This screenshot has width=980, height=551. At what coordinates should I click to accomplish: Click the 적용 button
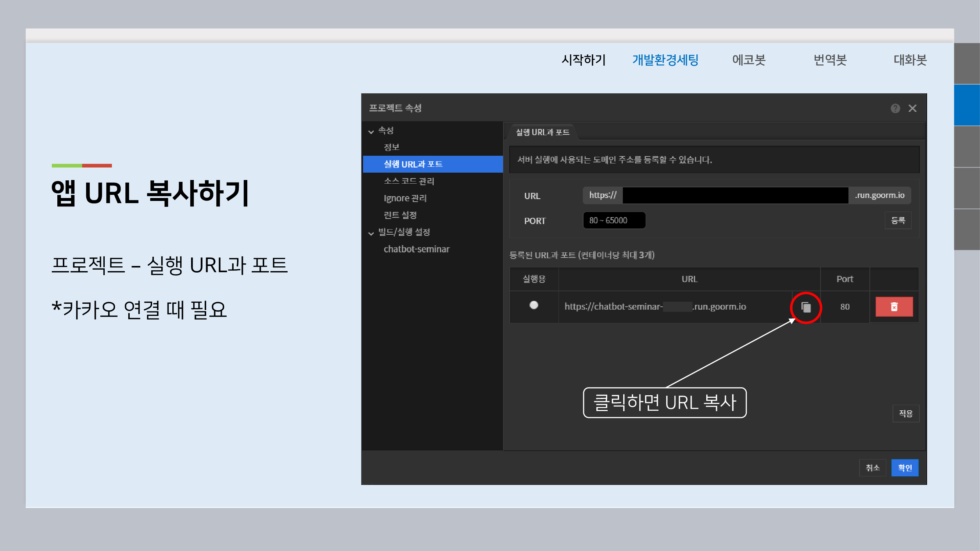pos(905,414)
